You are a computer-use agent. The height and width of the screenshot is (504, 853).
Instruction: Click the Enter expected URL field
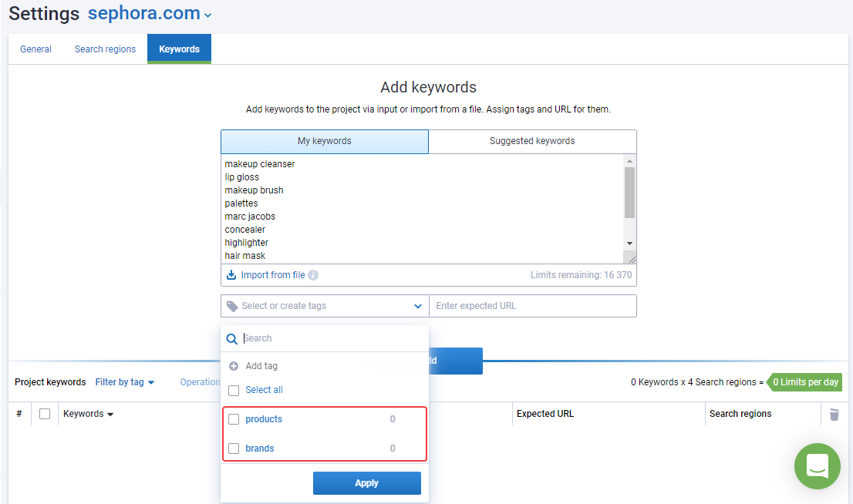[533, 306]
